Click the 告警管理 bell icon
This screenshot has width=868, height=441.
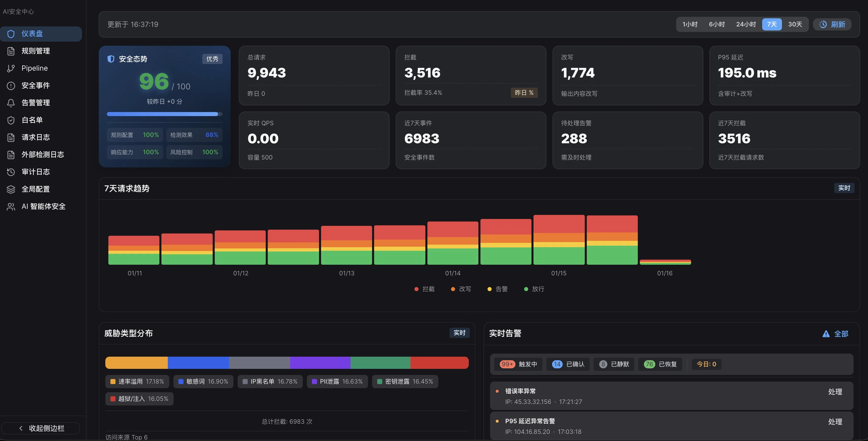(11, 103)
